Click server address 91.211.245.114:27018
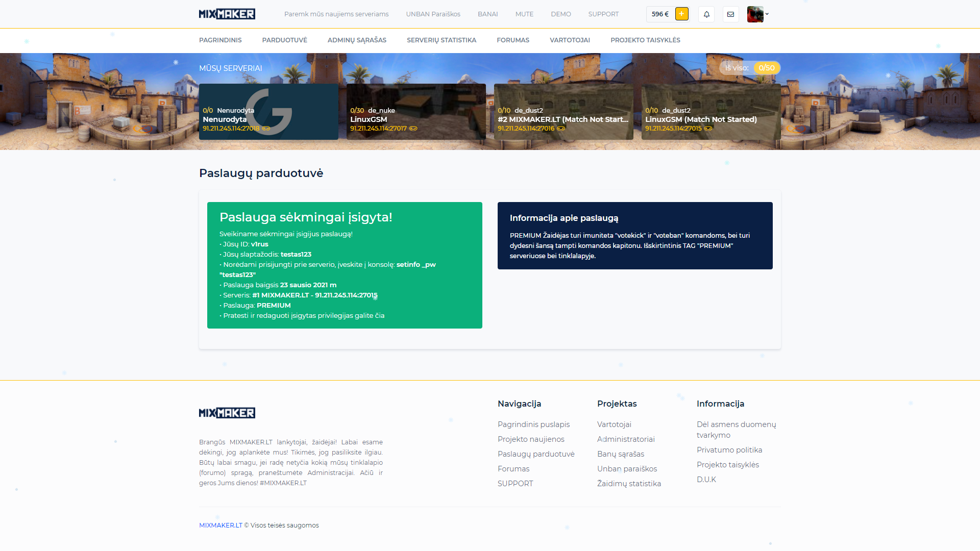Image resolution: width=980 pixels, height=551 pixels. (231, 129)
